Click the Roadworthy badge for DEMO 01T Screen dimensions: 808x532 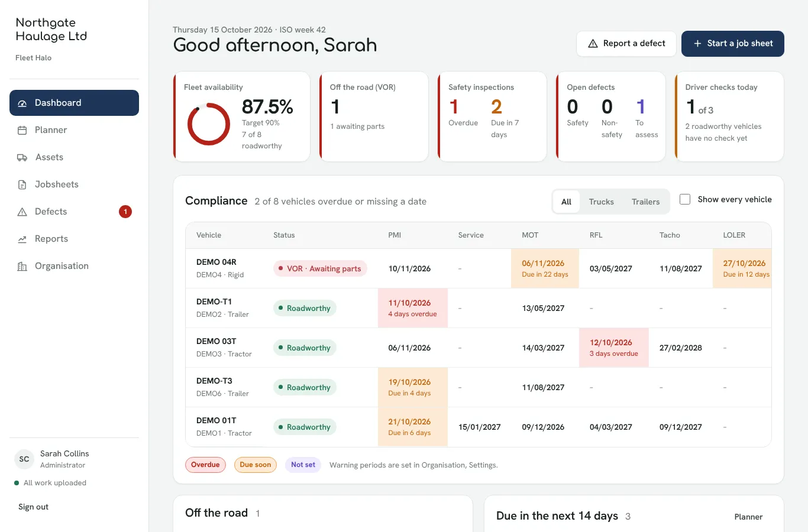(305, 427)
